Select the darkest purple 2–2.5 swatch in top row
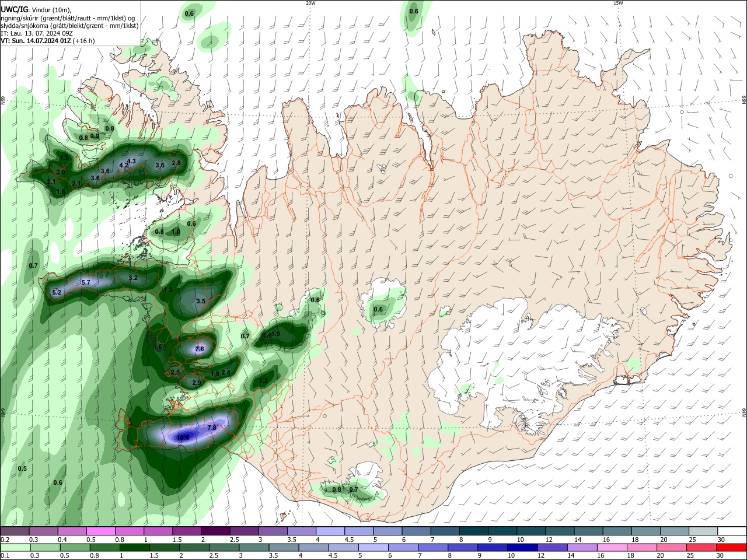The image size is (747, 560). 215,531
